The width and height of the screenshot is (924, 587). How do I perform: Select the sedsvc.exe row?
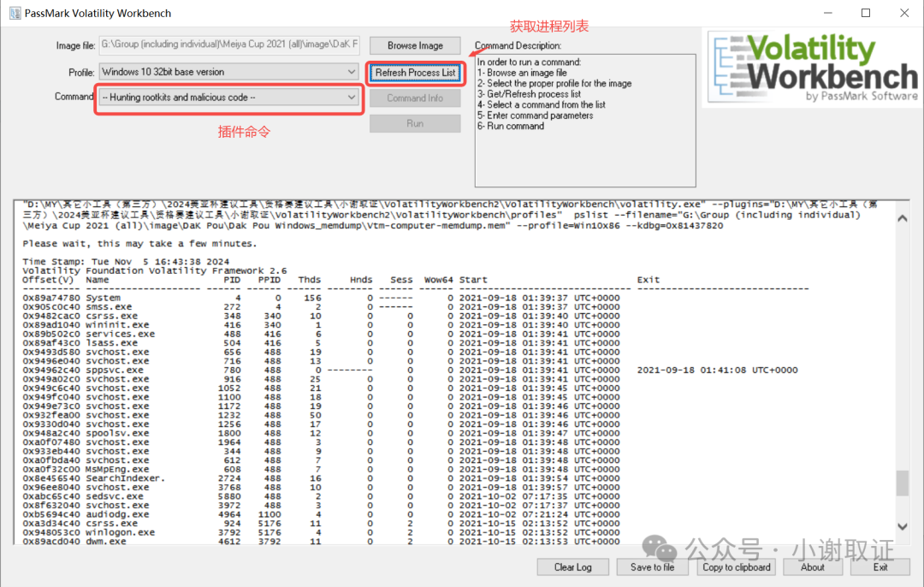tap(321, 496)
